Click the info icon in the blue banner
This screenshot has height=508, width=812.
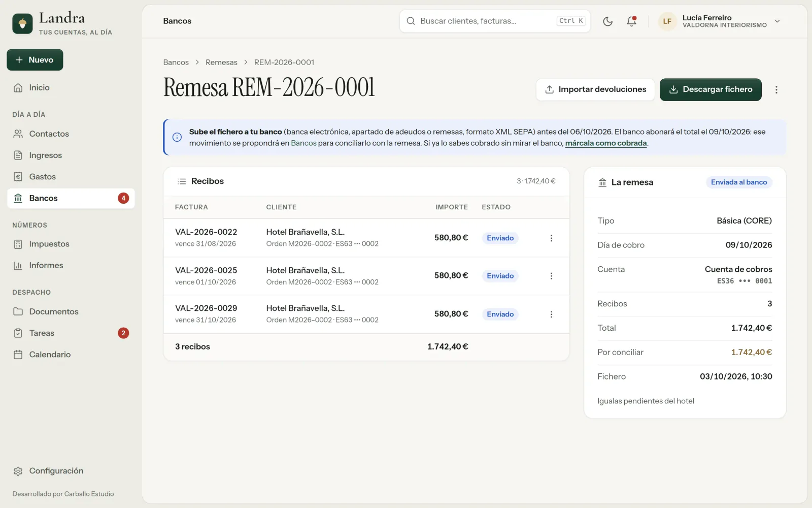coord(177,137)
